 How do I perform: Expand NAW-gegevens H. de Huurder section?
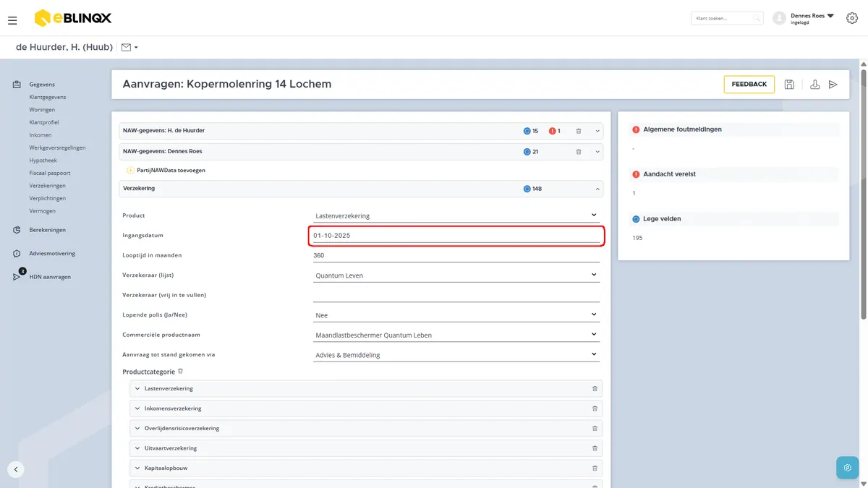(x=597, y=131)
